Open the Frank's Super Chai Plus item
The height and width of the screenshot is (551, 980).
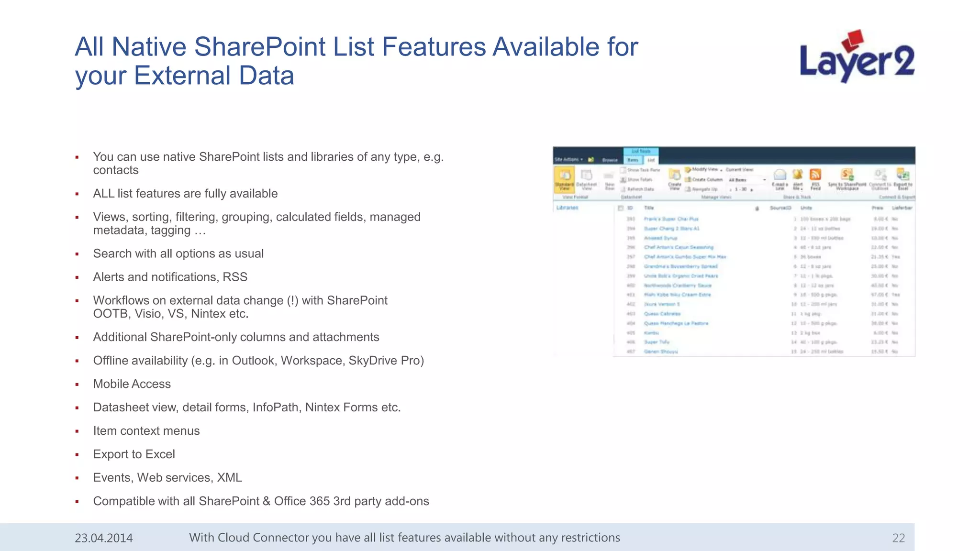click(671, 219)
